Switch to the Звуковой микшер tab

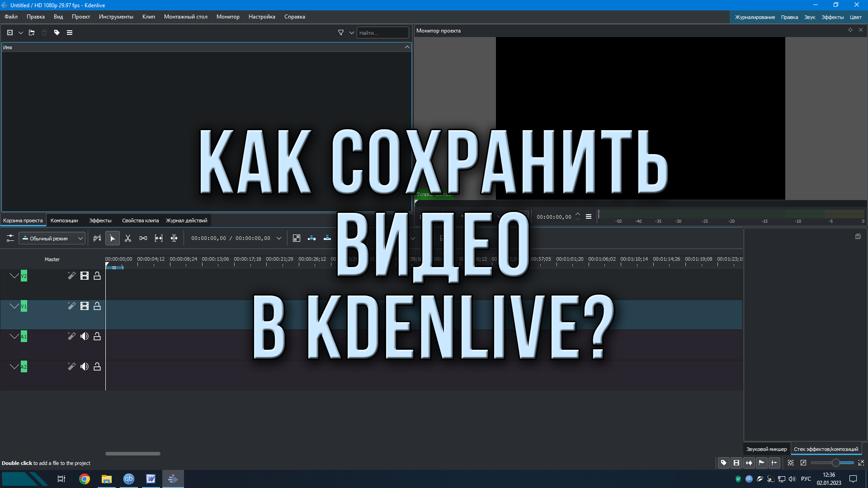pyautogui.click(x=766, y=449)
